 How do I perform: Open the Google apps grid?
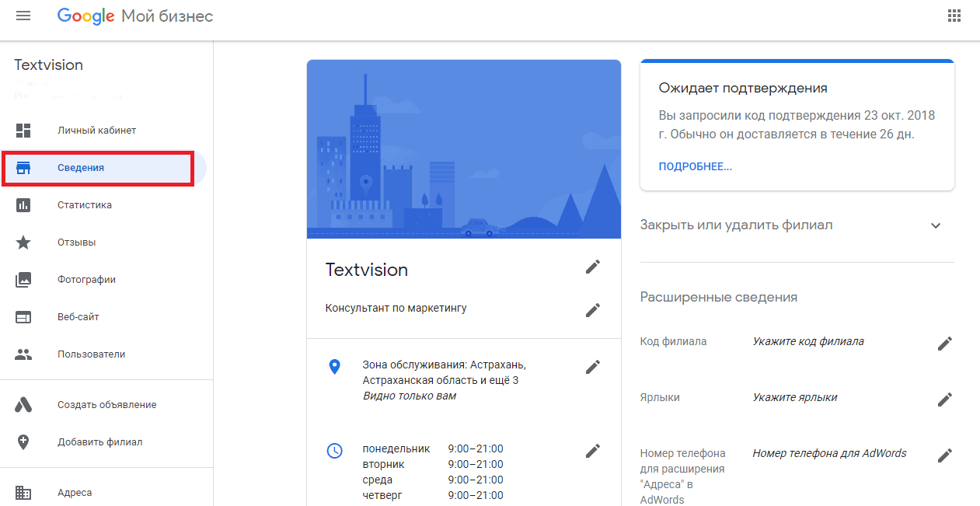coord(954,15)
